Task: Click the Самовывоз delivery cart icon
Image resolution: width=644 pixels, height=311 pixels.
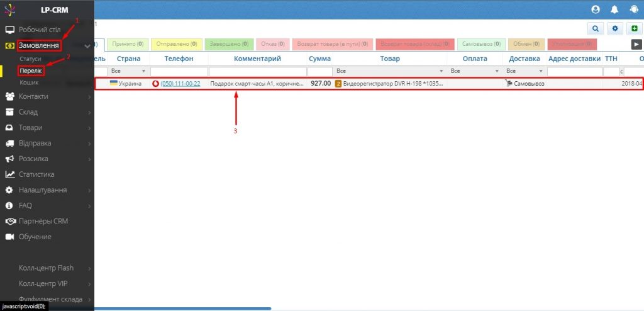Action: [x=509, y=84]
